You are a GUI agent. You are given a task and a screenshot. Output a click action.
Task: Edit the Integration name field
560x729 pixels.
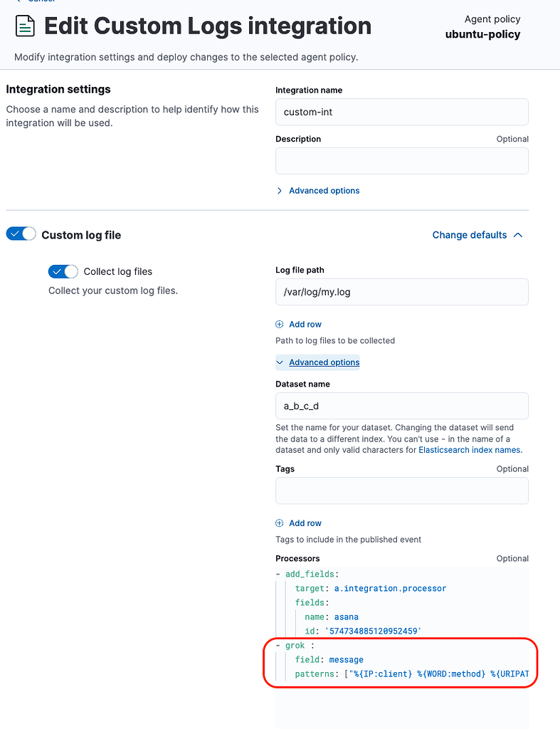click(x=402, y=112)
